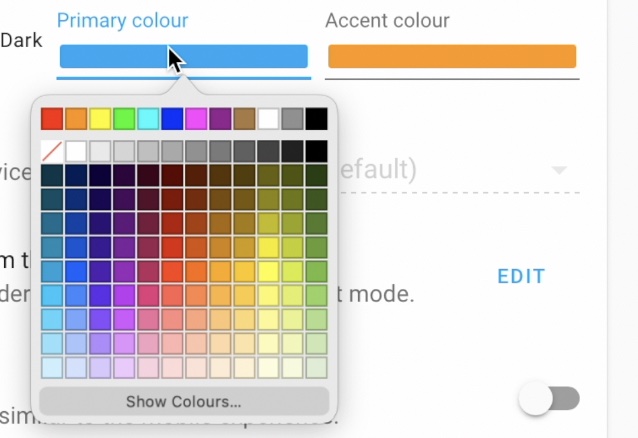Viewport: 638px width, 438px height.
Task: Choose the lightest green bottom-right grid swatch
Action: click(317, 368)
